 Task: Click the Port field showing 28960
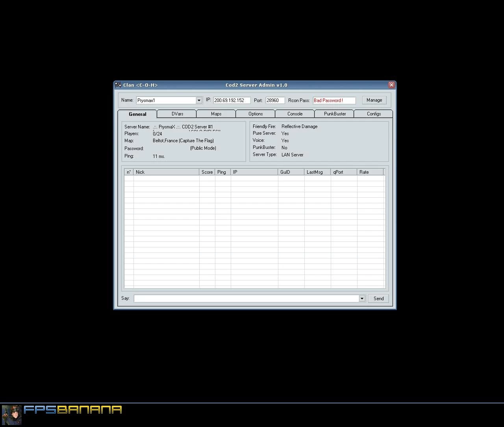(275, 100)
